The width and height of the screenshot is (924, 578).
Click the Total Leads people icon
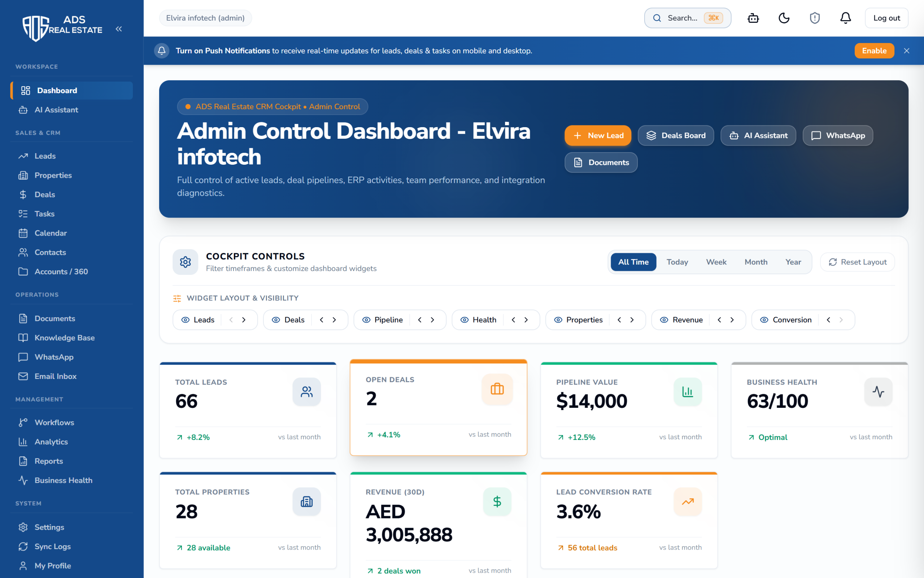[306, 392]
